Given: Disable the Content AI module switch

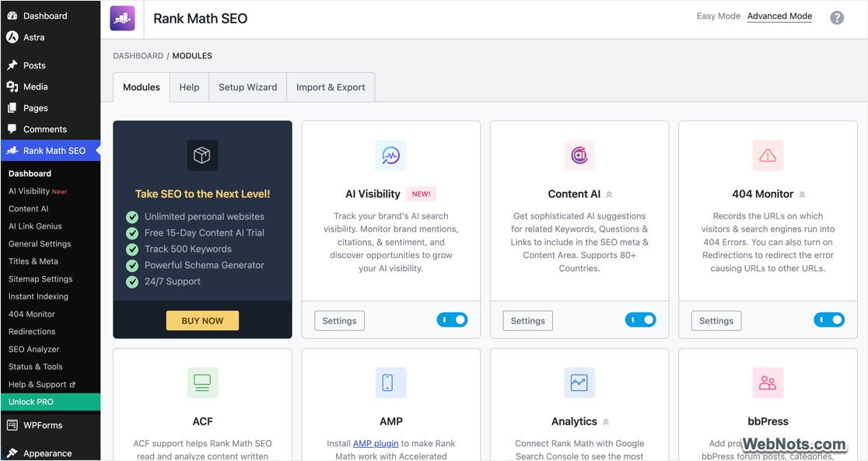Looking at the screenshot, I should [x=640, y=320].
